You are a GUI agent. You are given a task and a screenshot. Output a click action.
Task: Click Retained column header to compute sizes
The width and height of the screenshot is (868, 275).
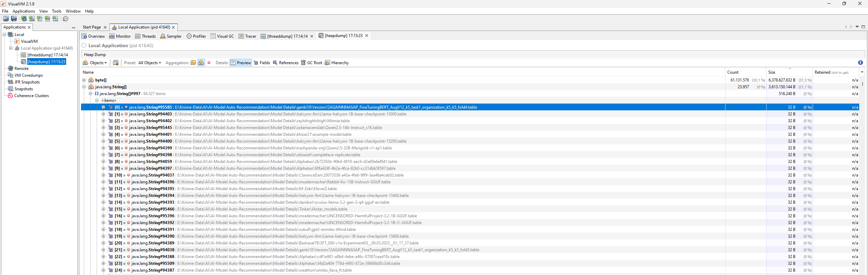click(836, 72)
